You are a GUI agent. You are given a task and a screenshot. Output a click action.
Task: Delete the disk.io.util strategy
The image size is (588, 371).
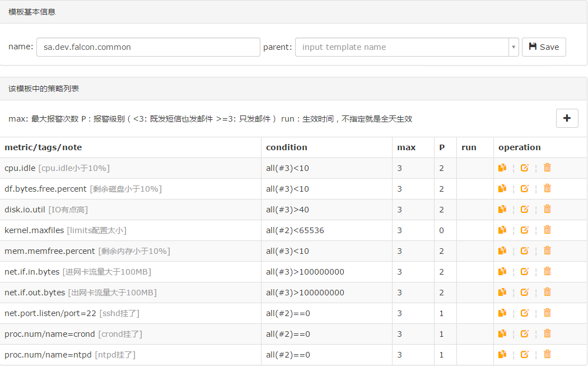(548, 210)
